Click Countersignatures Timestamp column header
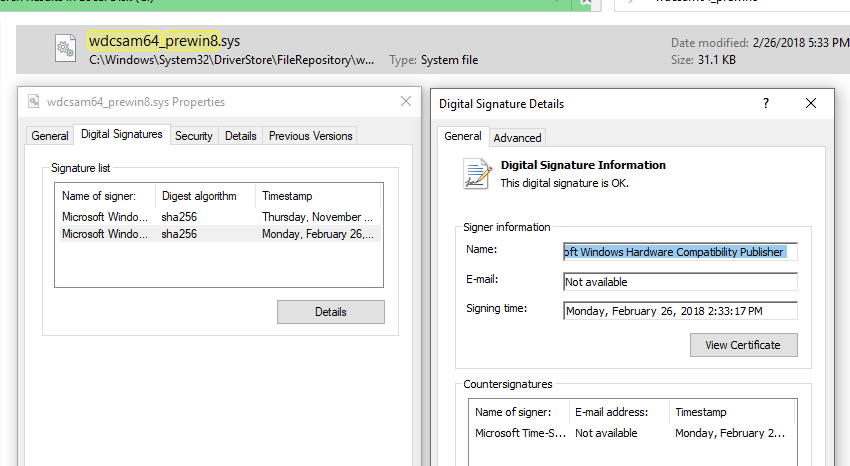 732,412
